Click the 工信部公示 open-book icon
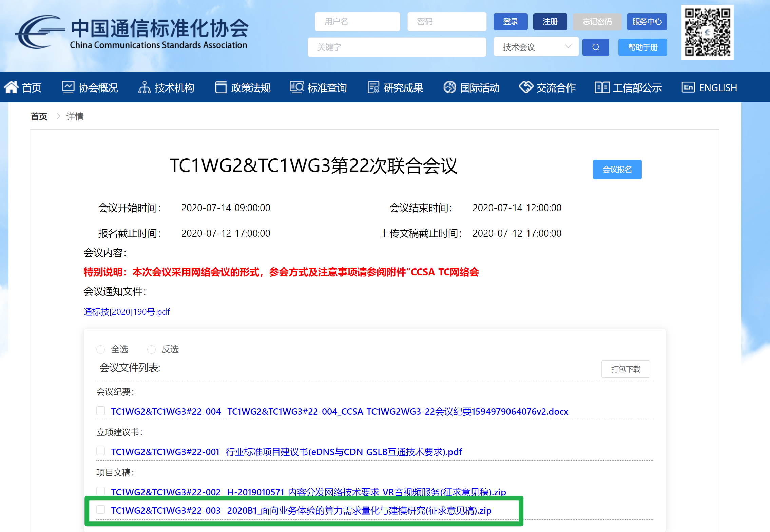Screen dimensions: 770x532 pyautogui.click(x=602, y=87)
